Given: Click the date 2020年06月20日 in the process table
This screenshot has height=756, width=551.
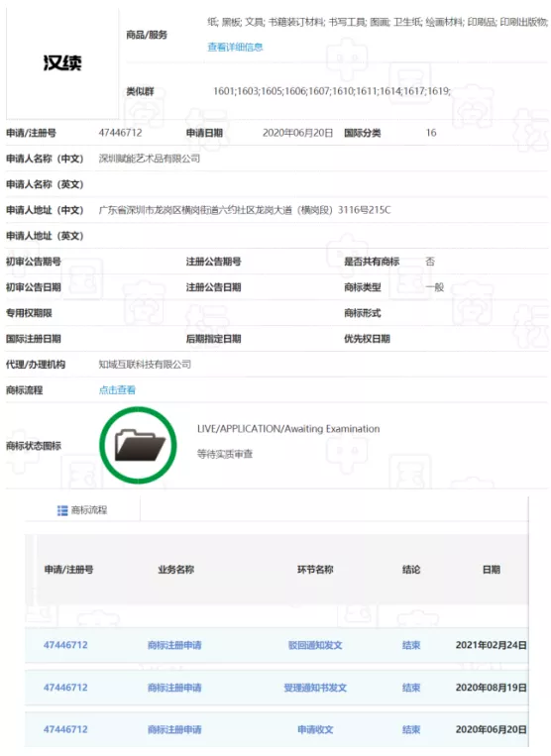Looking at the screenshot, I should 492,729.
